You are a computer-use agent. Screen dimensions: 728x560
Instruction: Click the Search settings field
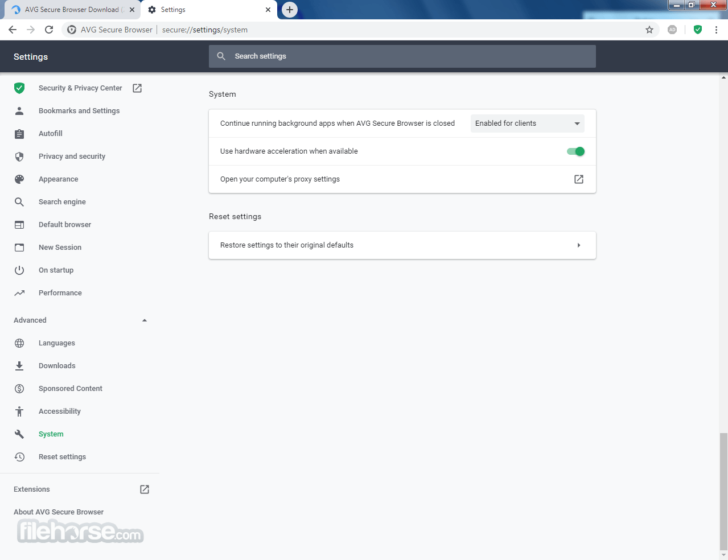click(402, 56)
